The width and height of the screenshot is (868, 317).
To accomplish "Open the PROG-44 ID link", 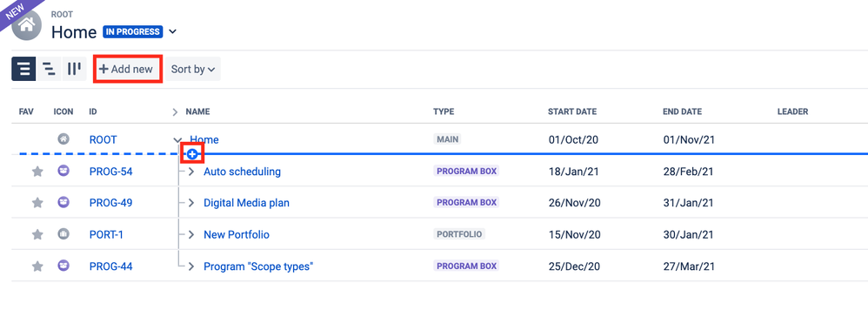I will click(110, 266).
